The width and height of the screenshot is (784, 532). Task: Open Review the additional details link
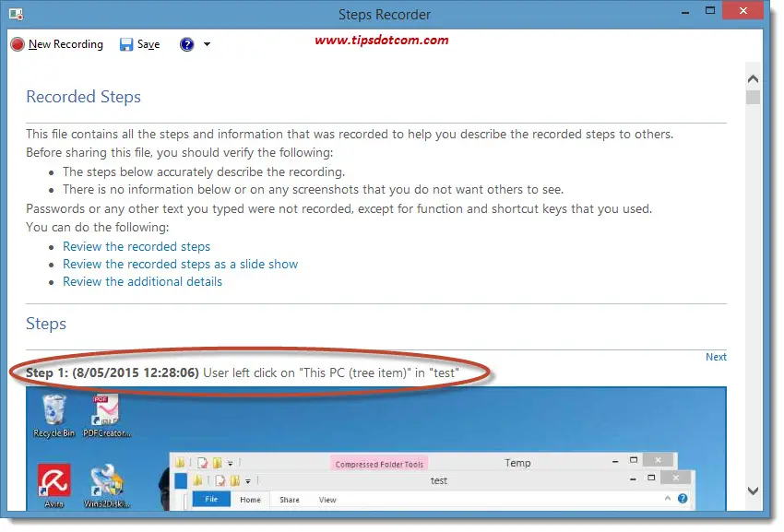pyautogui.click(x=142, y=281)
